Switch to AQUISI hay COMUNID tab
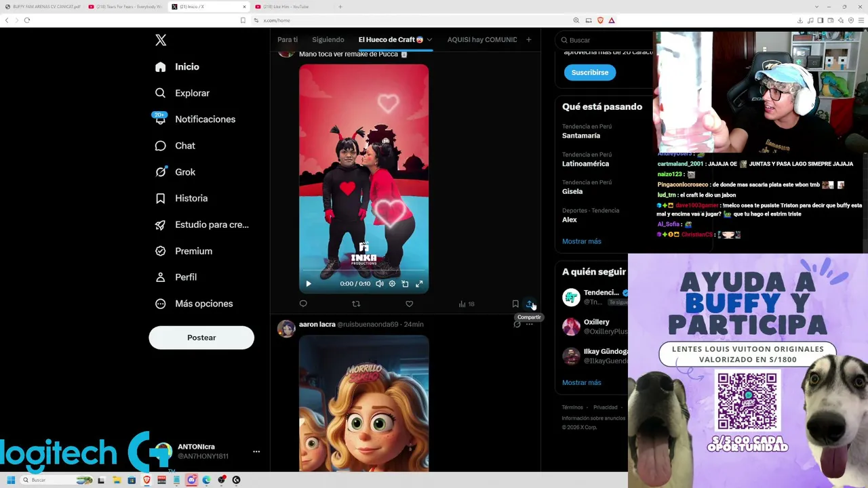The width and height of the screenshot is (868, 488). point(482,39)
